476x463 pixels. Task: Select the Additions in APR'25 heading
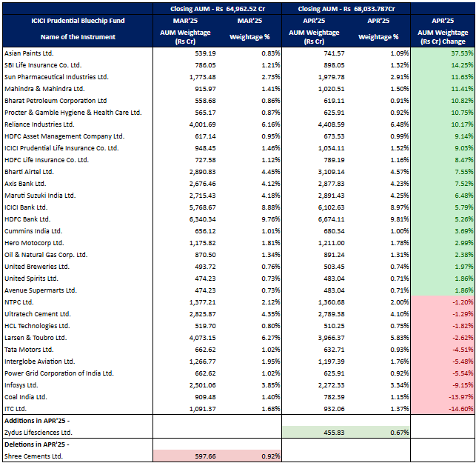click(x=37, y=421)
